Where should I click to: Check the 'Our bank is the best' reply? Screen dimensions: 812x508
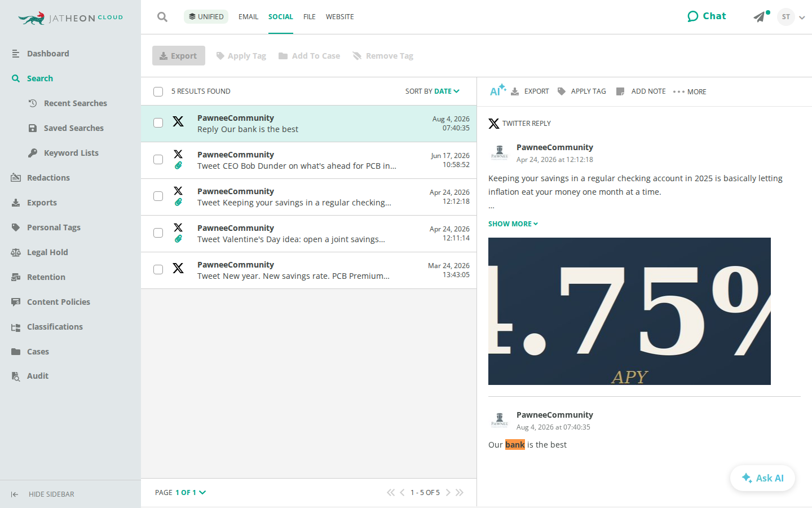click(158, 123)
